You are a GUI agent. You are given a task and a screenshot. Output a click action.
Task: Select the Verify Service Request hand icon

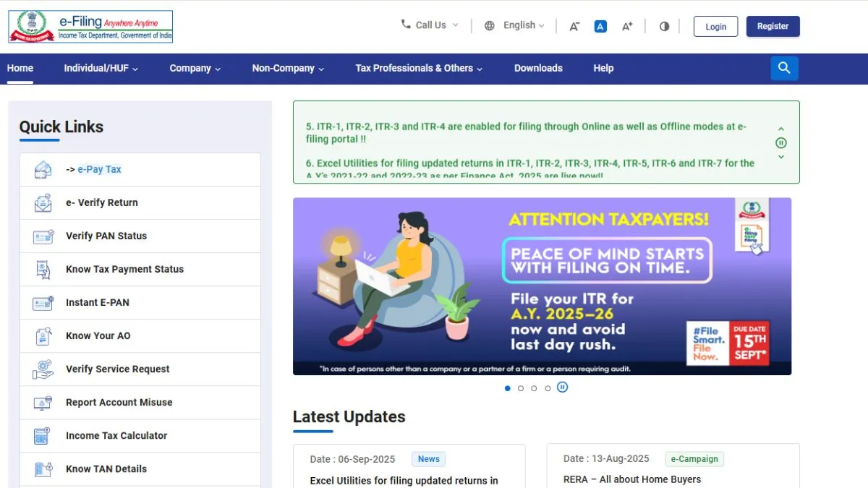tap(42, 369)
